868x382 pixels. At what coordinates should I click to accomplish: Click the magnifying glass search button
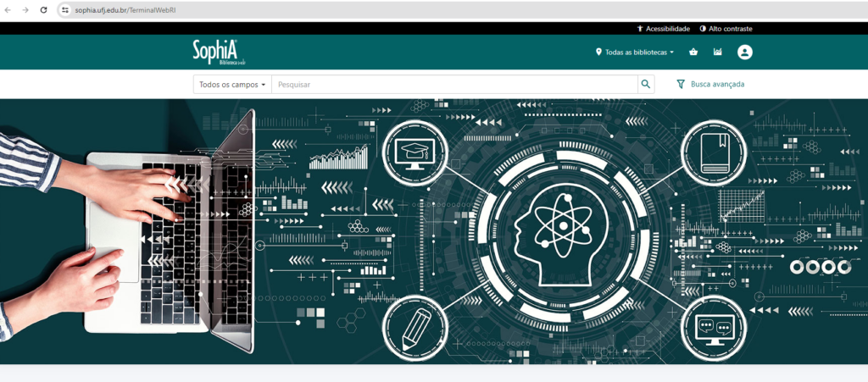click(x=647, y=85)
